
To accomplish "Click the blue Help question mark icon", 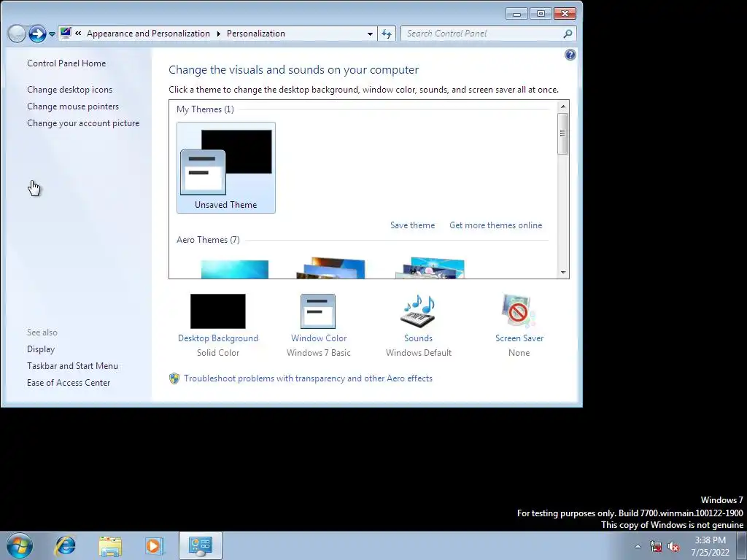I will [570, 55].
